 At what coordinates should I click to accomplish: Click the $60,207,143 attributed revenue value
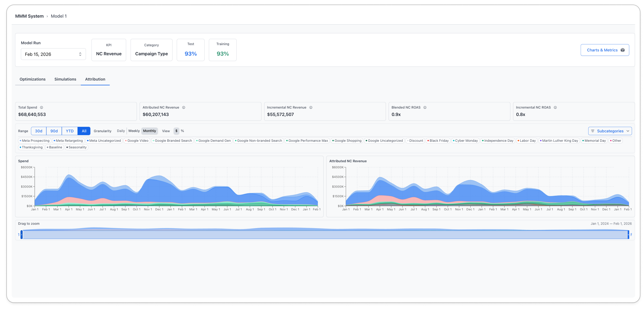[156, 114]
